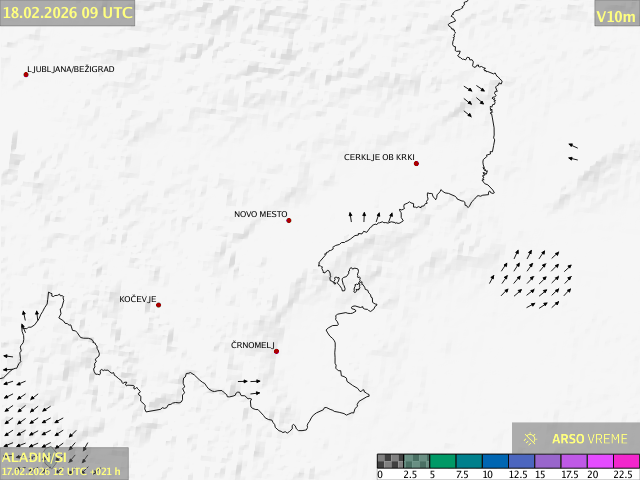Select the Kočevje station red marker
Image resolution: width=640 pixels, height=480 pixels.
coord(158,305)
